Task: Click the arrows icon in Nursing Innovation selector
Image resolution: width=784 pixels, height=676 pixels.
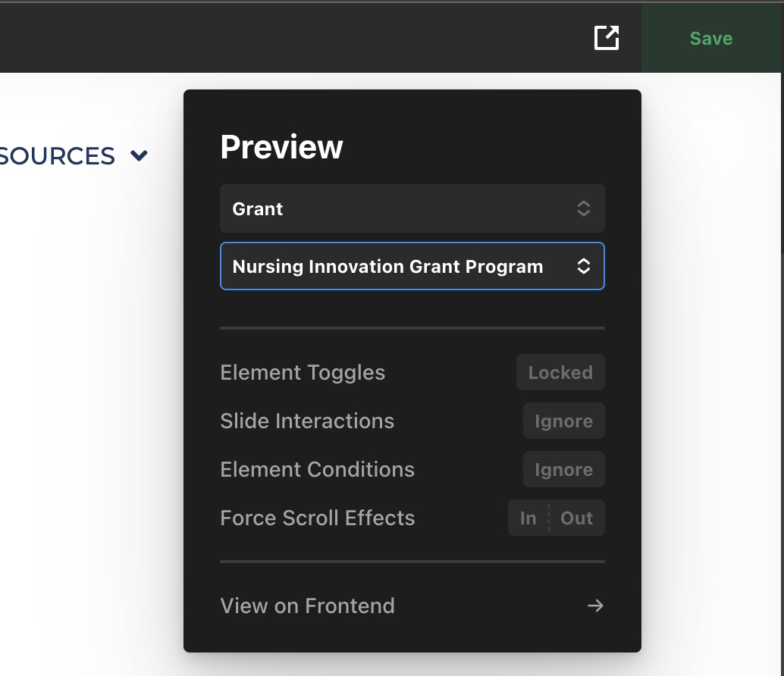Action: [x=583, y=266]
